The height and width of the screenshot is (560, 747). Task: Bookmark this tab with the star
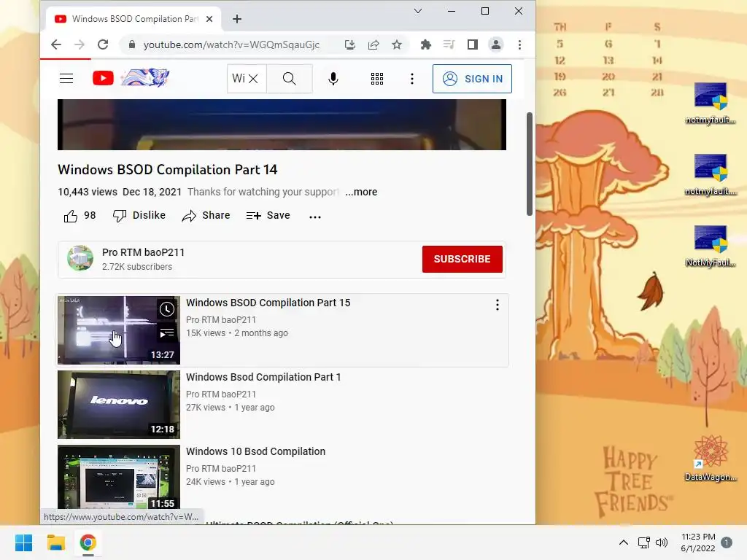pyautogui.click(x=396, y=44)
